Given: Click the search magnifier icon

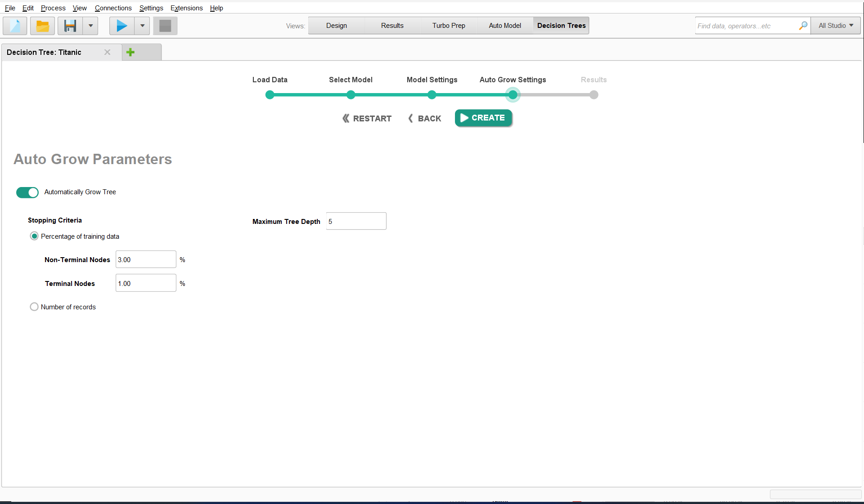Looking at the screenshot, I should (803, 26).
